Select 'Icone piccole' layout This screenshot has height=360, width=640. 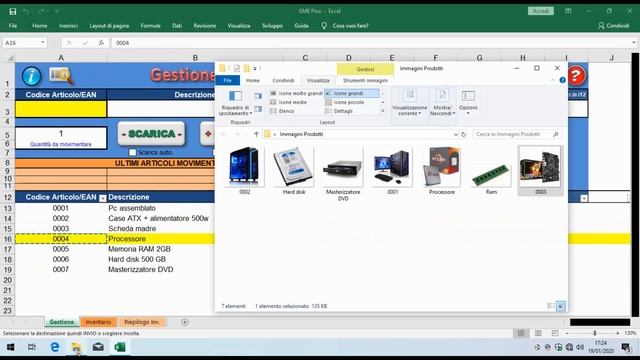tap(345, 102)
